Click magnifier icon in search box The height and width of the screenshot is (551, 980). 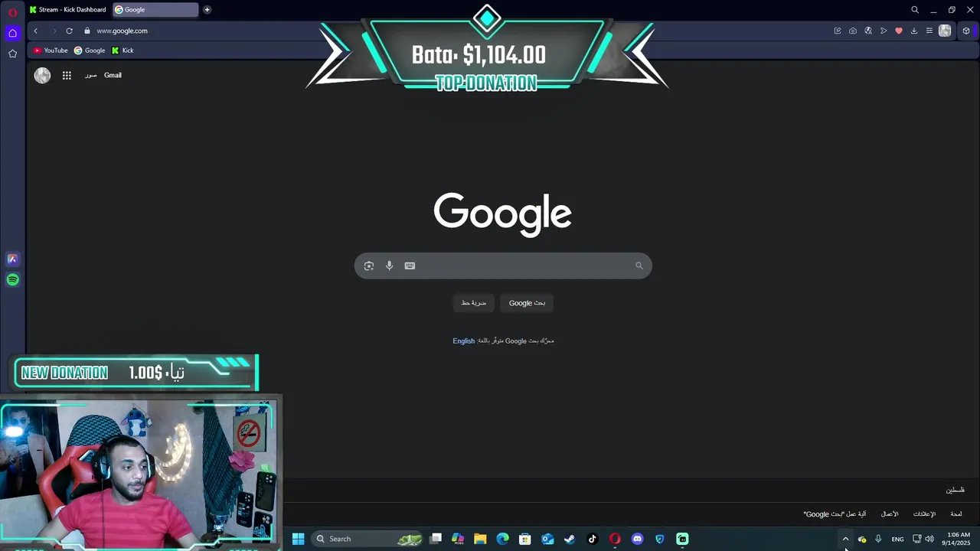639,266
